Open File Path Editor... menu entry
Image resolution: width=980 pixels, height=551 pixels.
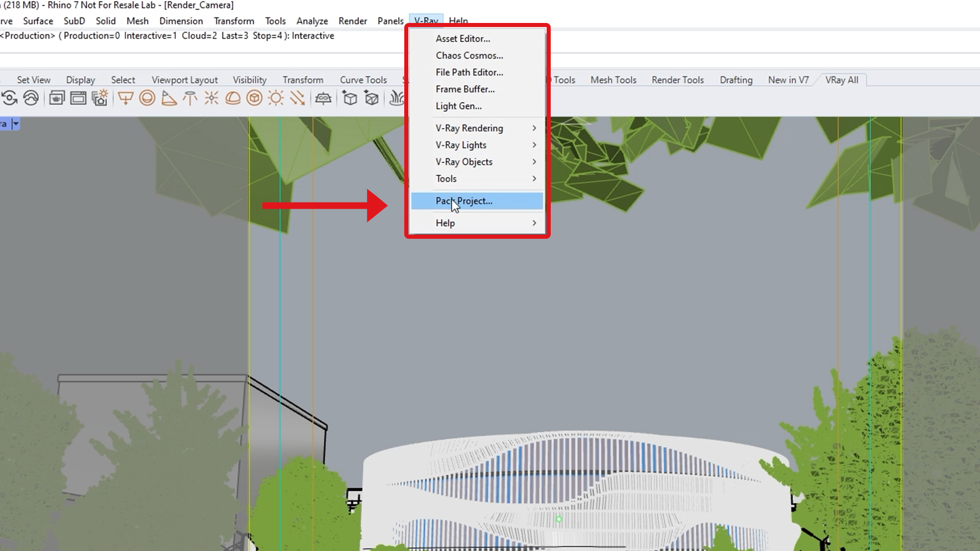coord(477,72)
